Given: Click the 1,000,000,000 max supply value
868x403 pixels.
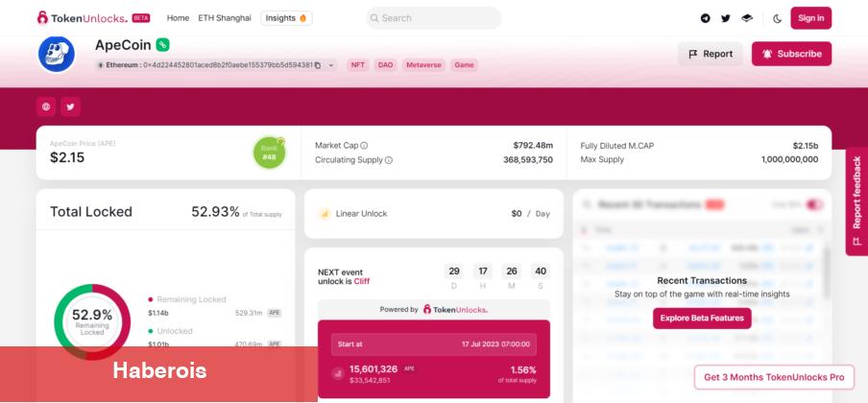Looking at the screenshot, I should pyautogui.click(x=789, y=159).
